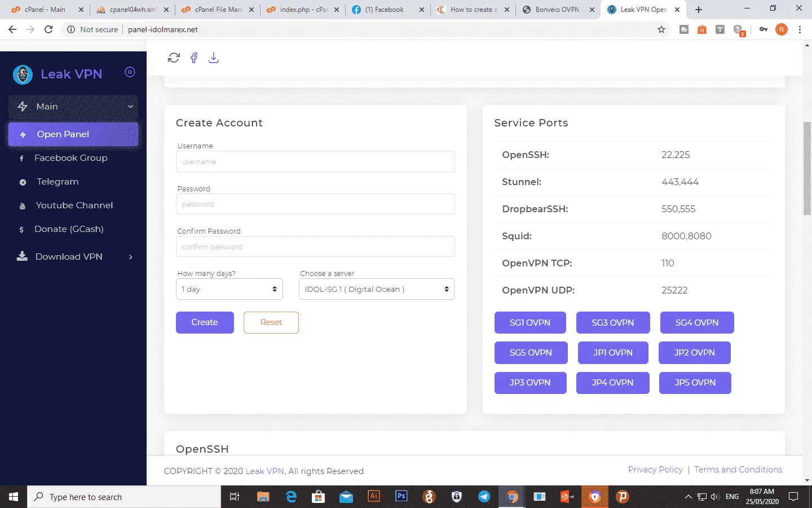Click the Not secure site info icon
This screenshot has height=508, width=812.
tap(71, 29)
